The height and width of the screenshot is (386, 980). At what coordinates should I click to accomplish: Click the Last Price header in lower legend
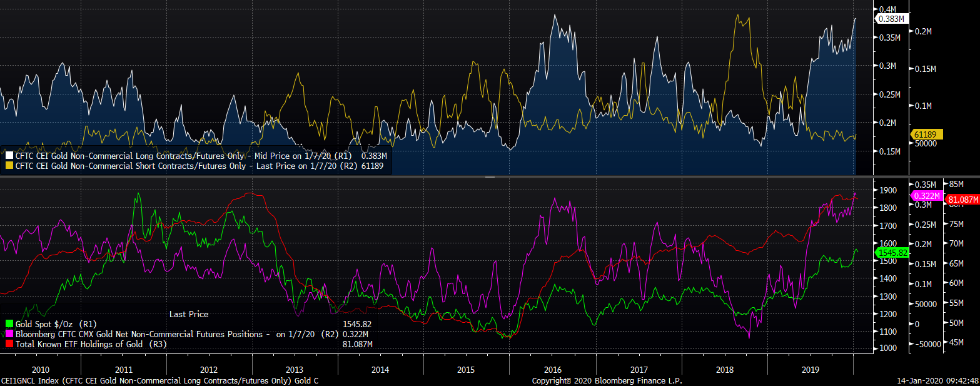tap(189, 314)
